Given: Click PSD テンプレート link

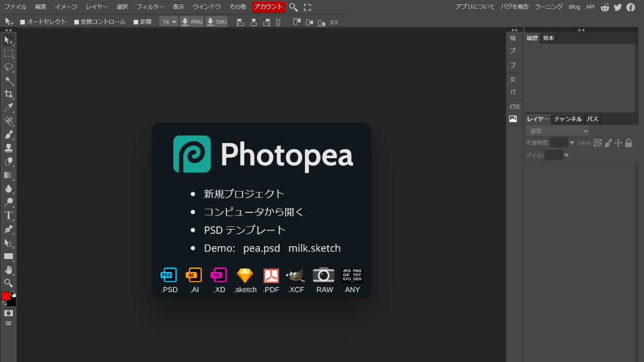Looking at the screenshot, I should point(245,230).
